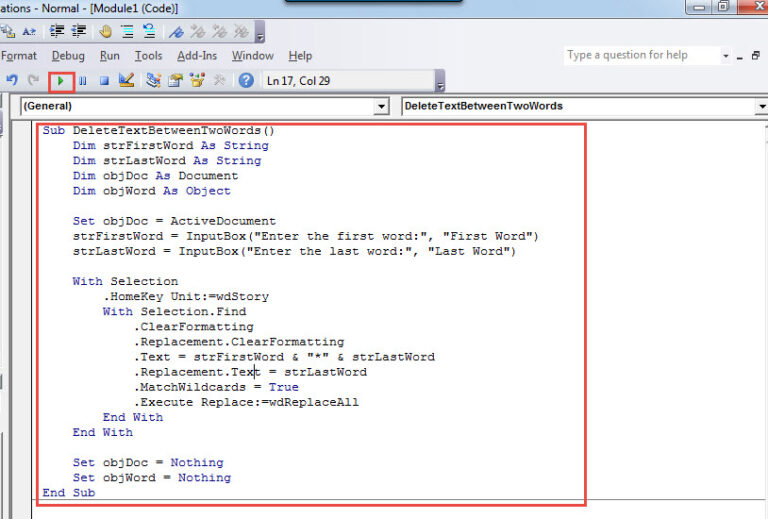Click the greyed Toolbox icon

pyautogui.click(x=219, y=80)
